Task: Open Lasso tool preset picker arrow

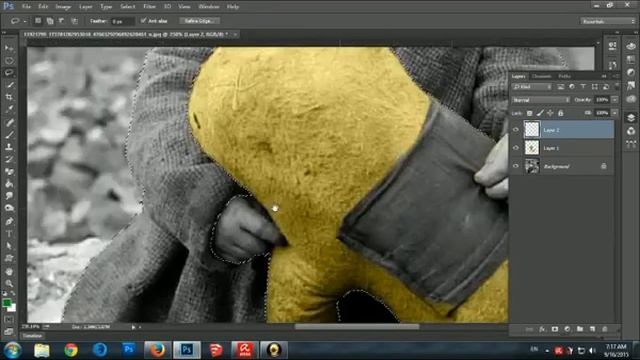Action: pos(25,21)
